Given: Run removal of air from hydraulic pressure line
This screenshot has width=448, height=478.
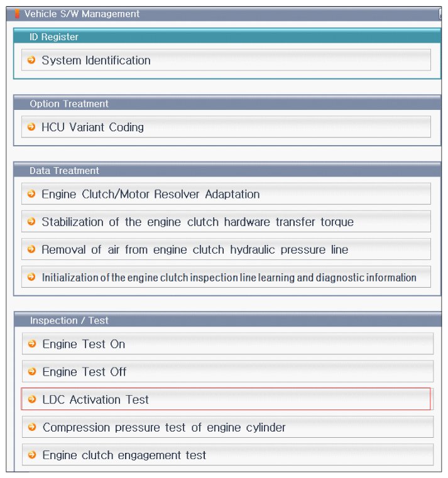Looking at the screenshot, I should [x=226, y=249].
